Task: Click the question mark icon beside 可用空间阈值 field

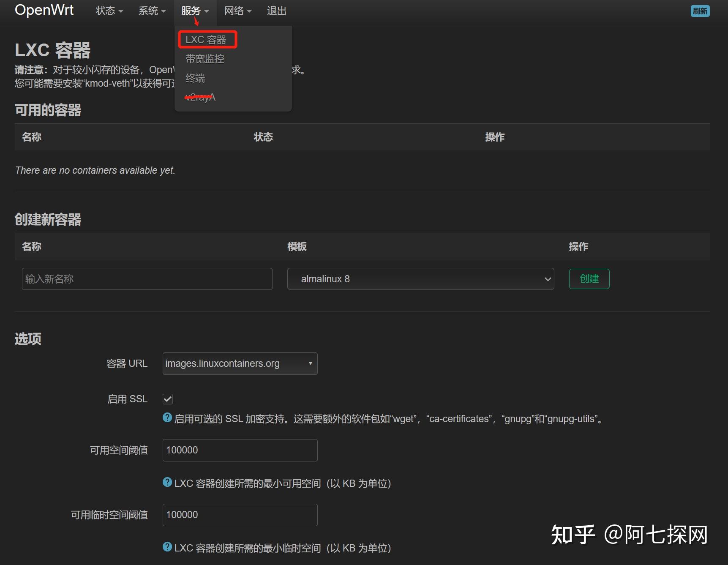Action: click(166, 483)
